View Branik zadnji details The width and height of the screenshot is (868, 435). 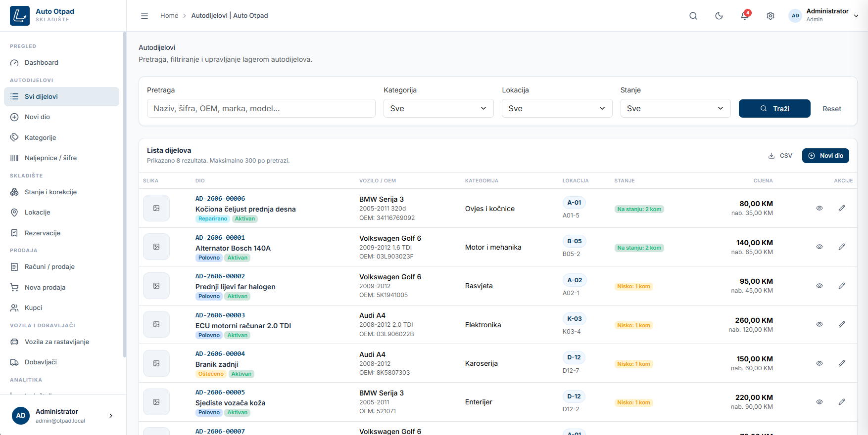coord(820,363)
